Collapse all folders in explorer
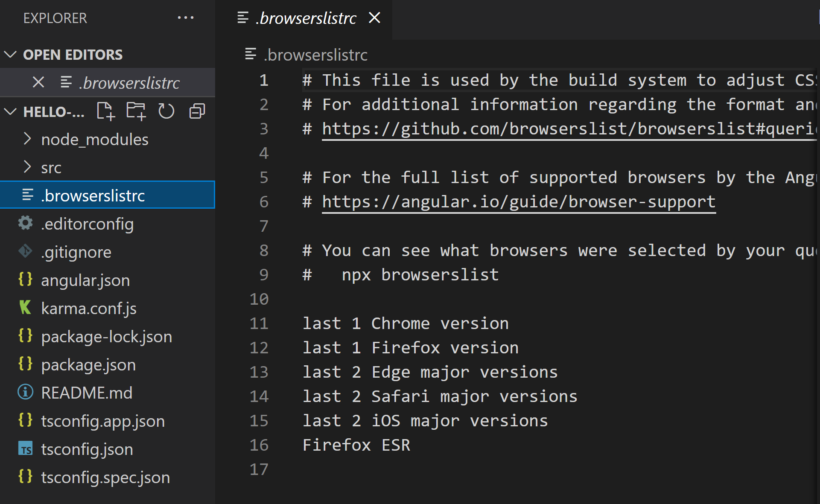Screen dimensions: 820x504 point(197,111)
